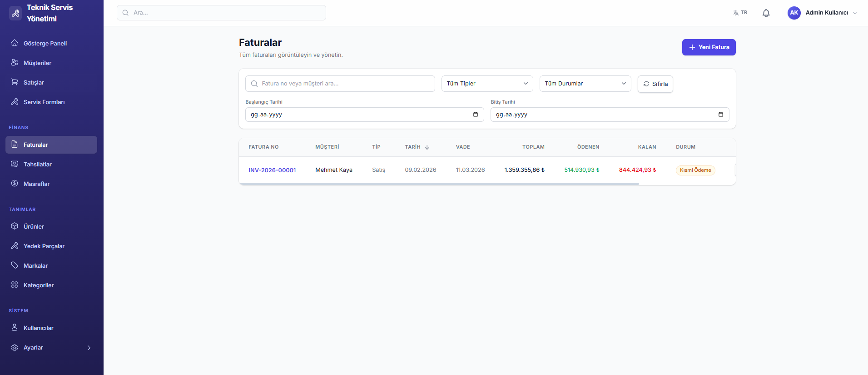Open Servis Formları from sidebar
This screenshot has width=868, height=375.
[44, 102]
